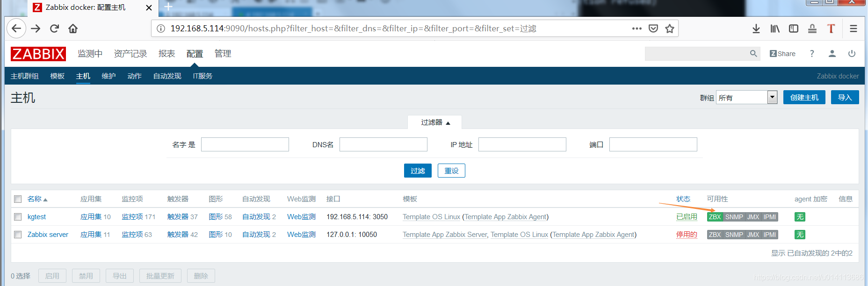Open the 报表 menu
The image size is (868, 286).
pos(167,54)
